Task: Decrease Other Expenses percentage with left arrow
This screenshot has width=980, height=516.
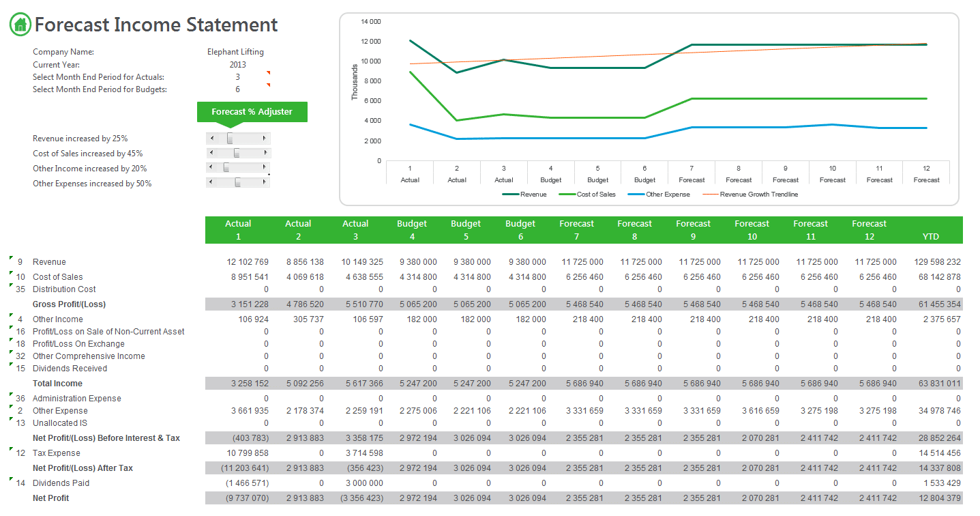Action: [x=211, y=183]
